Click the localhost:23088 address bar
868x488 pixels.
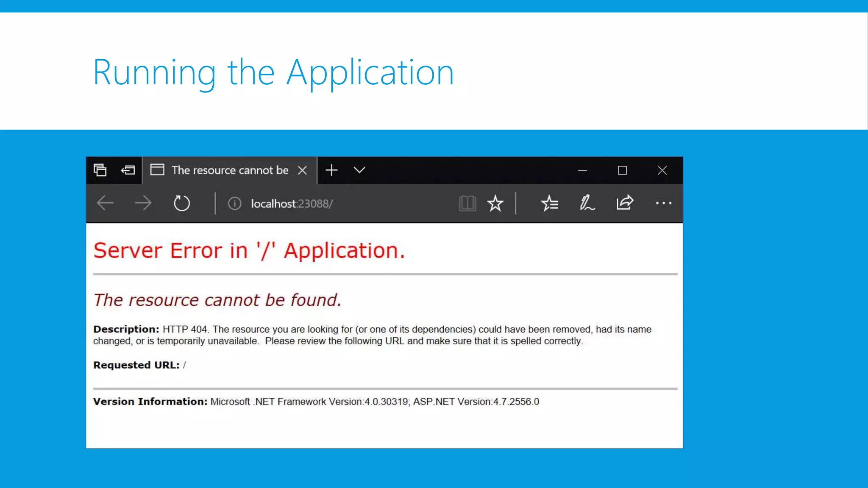point(292,204)
